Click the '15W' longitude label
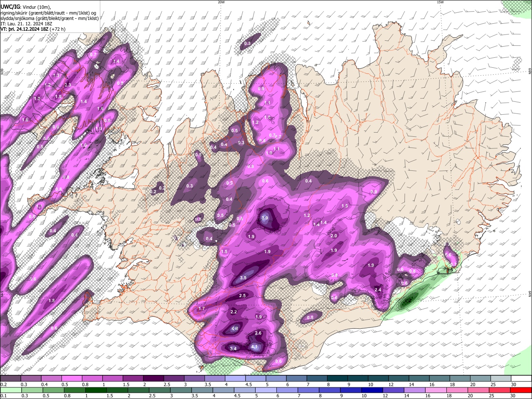 [x=440, y=2]
